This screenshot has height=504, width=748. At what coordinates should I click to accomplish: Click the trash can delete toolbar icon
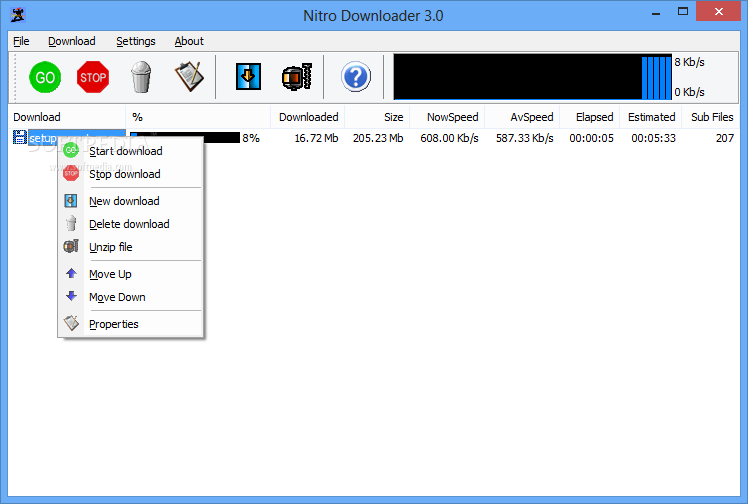tap(141, 77)
